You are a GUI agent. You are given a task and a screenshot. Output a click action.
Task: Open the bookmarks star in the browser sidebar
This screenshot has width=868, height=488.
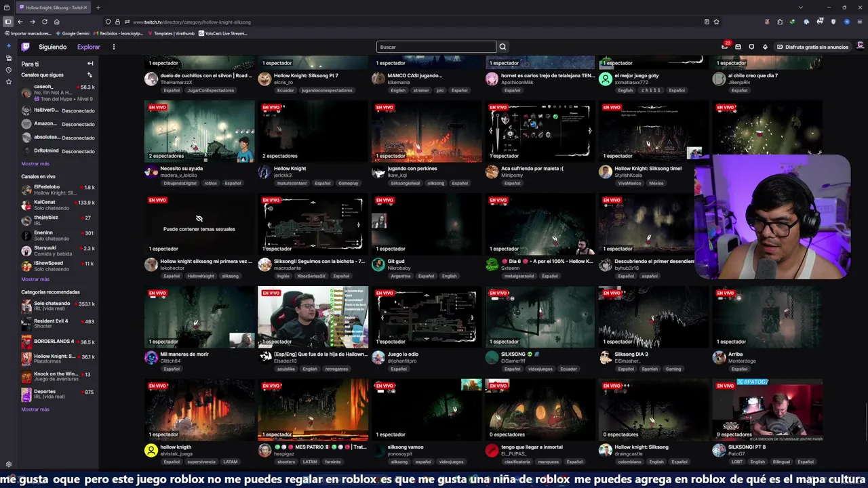(8, 82)
